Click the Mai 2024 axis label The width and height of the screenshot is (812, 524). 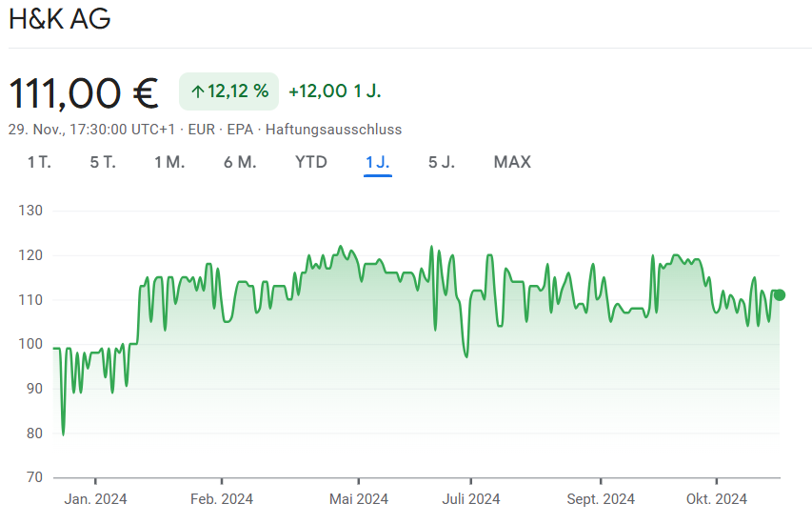[x=359, y=499]
